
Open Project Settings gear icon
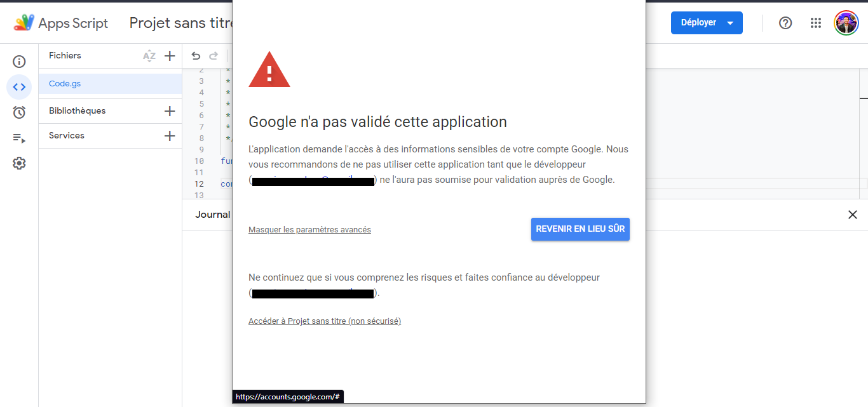(x=19, y=163)
